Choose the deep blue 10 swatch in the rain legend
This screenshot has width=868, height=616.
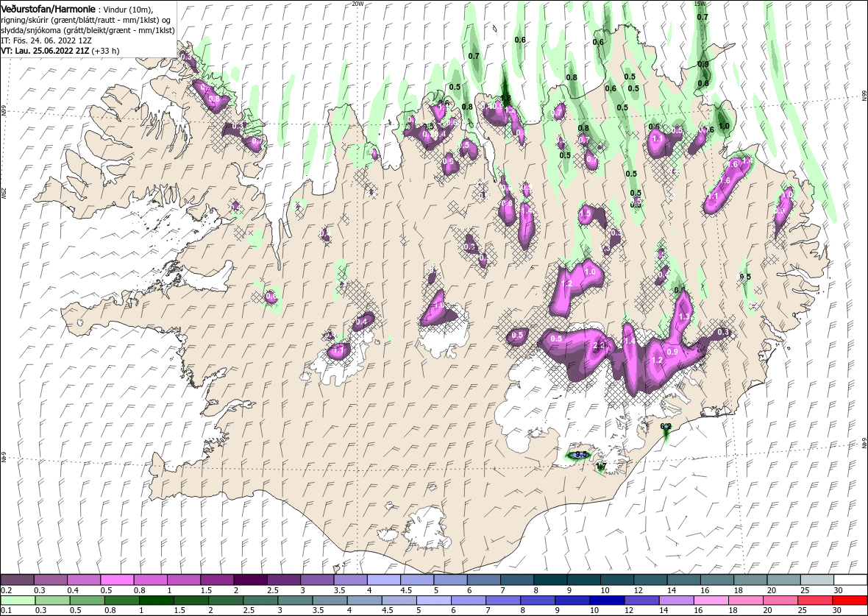tap(608, 601)
